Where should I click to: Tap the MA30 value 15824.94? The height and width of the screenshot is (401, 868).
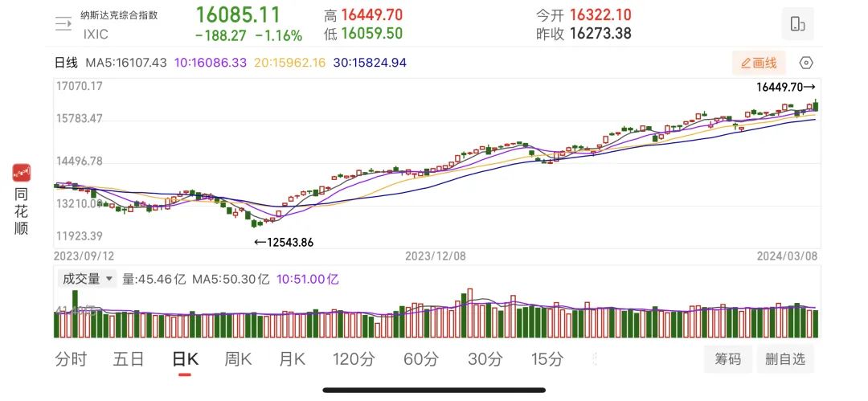(370, 63)
